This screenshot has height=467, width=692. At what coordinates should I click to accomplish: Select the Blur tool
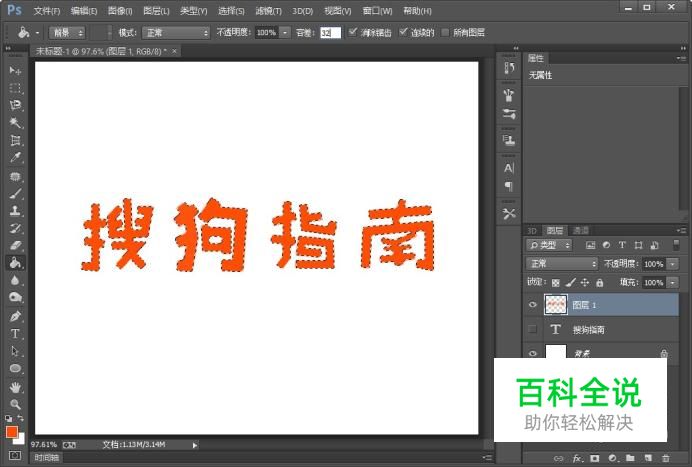[x=15, y=280]
